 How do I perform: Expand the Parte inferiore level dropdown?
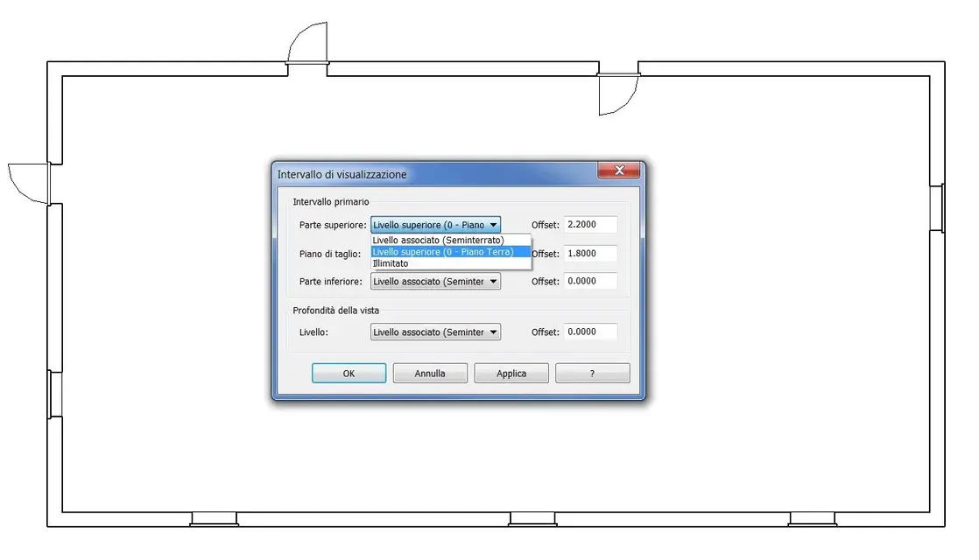coord(435,281)
